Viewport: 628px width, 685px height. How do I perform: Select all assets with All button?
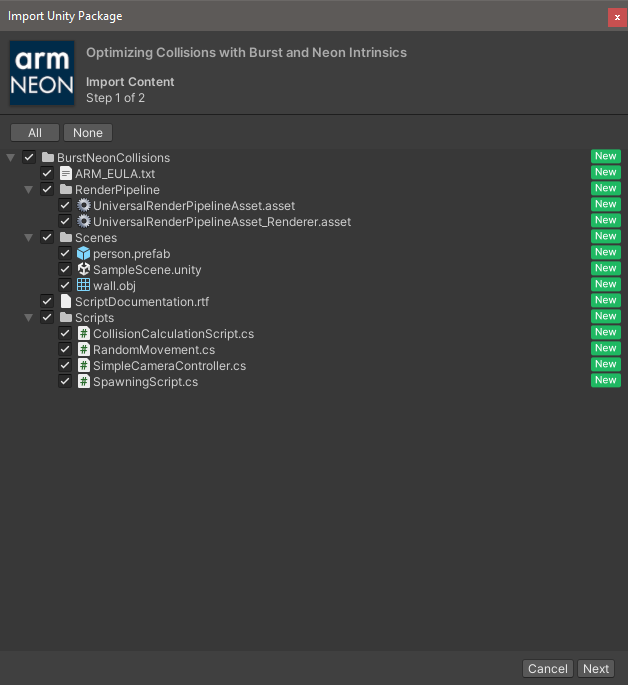(x=35, y=133)
